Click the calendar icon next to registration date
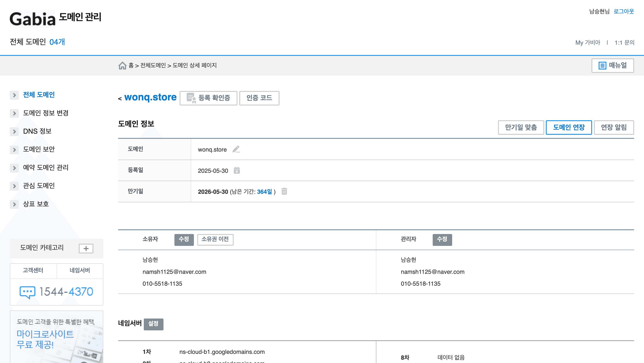Viewport: 644px width, 363px height. (x=237, y=170)
